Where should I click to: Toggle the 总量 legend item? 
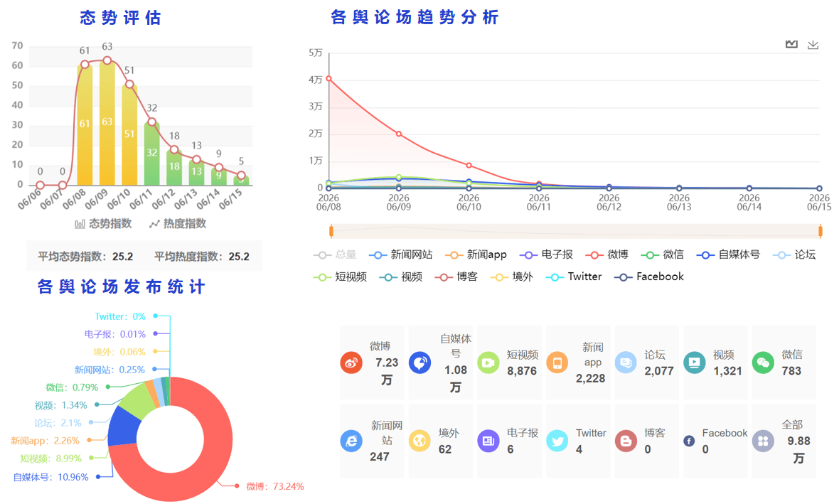click(x=335, y=254)
